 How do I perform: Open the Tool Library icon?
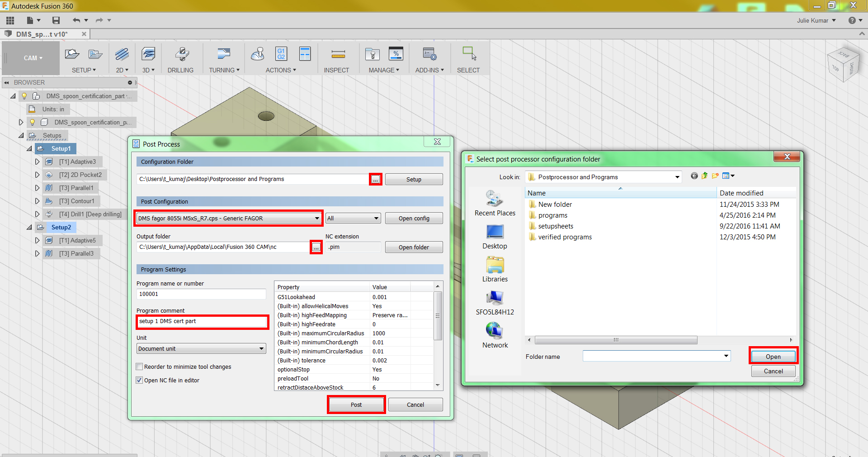[372, 54]
